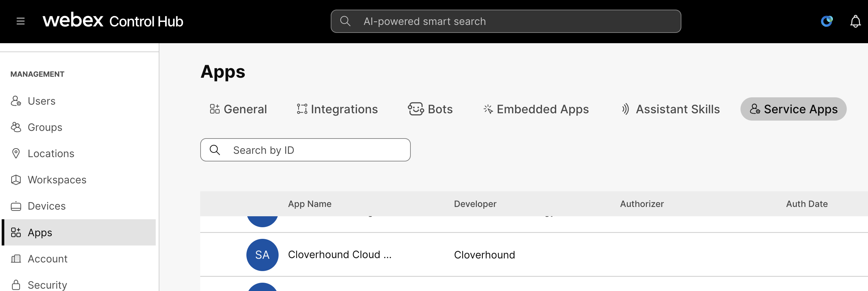Open Groups in the sidebar
The image size is (868, 291).
78,128
